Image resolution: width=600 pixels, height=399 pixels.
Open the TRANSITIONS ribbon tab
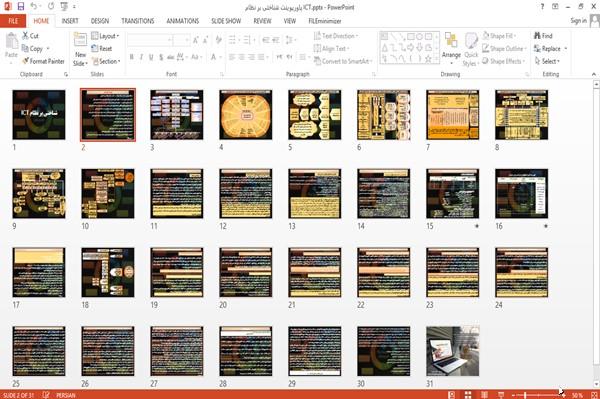coord(138,21)
